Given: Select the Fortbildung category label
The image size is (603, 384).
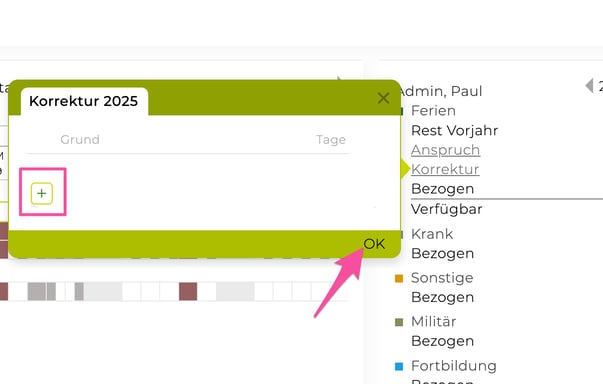Looking at the screenshot, I should 454,366.
